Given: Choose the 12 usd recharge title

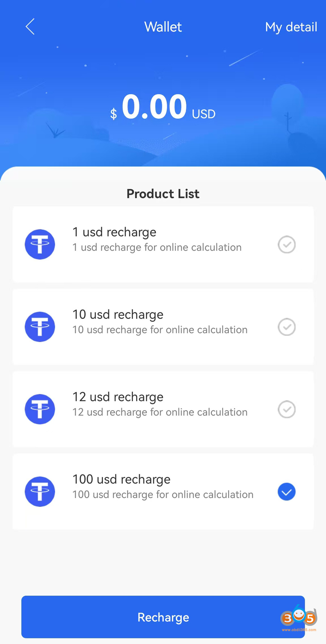Looking at the screenshot, I should 118,397.
